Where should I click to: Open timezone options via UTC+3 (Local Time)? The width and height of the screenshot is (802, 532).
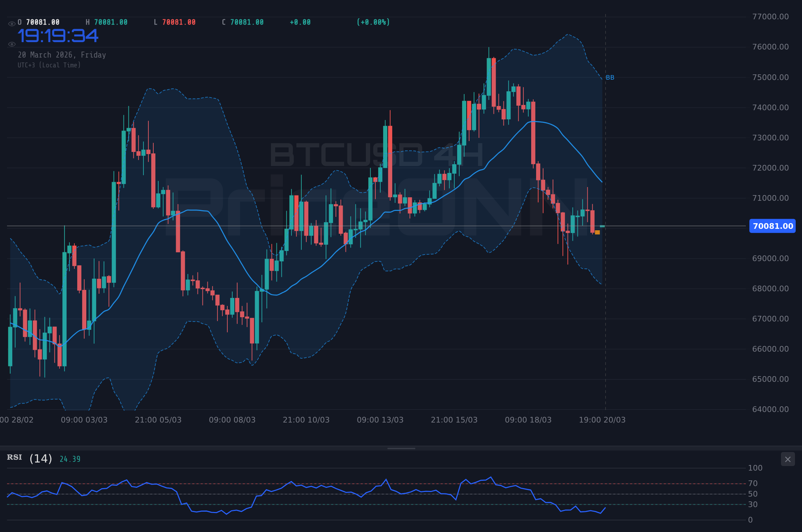49,65
